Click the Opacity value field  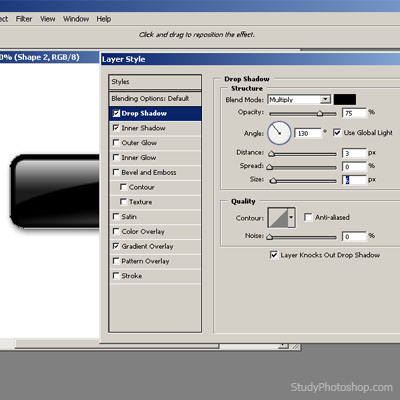354,113
